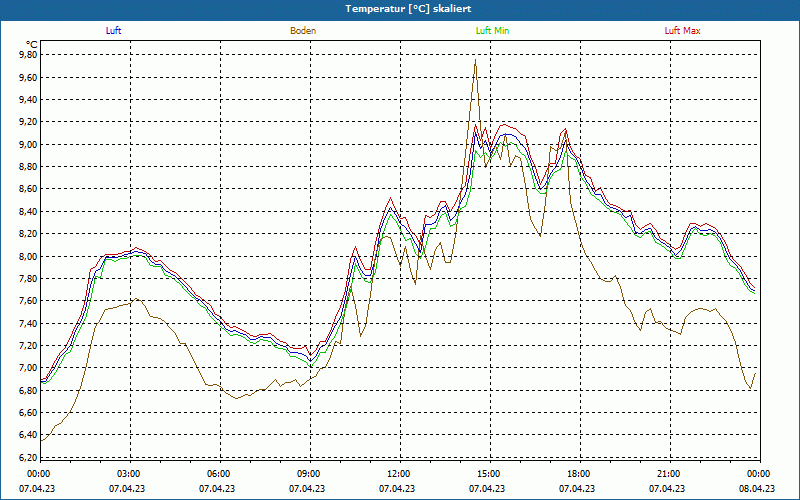Select the 06:00 time axis label
Screen dimensions: 800x500
[219, 474]
